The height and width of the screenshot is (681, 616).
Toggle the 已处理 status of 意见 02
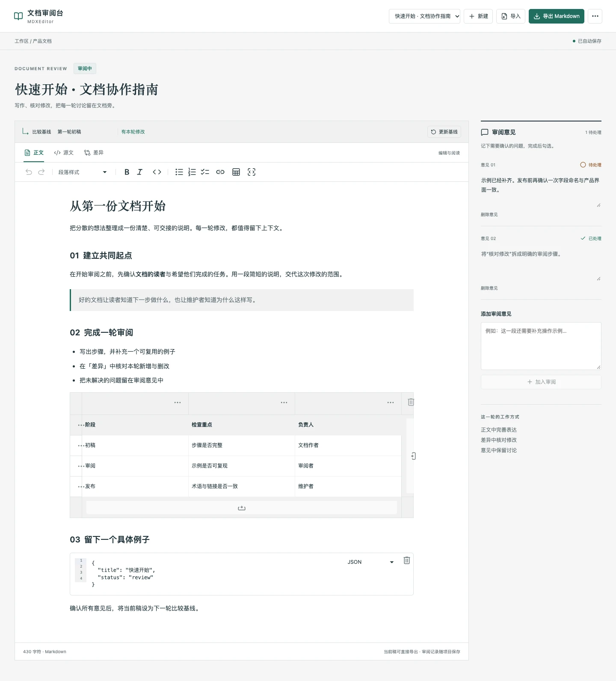tap(591, 238)
